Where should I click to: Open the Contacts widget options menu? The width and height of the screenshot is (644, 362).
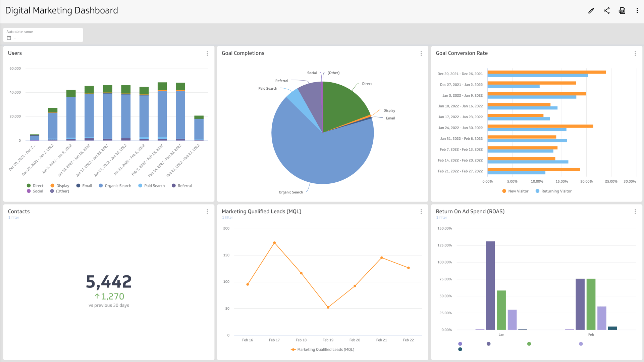point(207,212)
